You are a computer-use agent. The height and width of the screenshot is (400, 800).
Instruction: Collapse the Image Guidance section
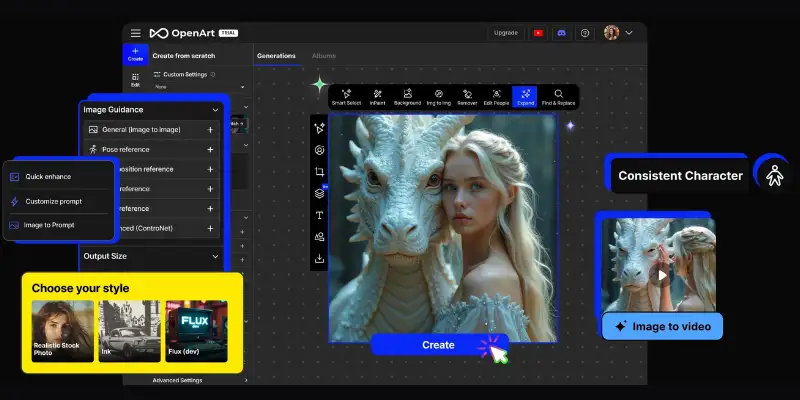[215, 110]
